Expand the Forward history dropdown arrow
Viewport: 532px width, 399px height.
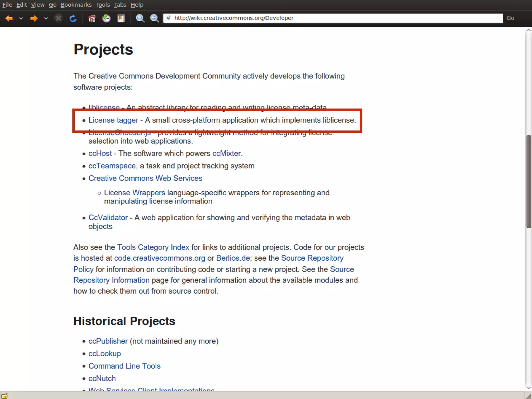coord(46,18)
